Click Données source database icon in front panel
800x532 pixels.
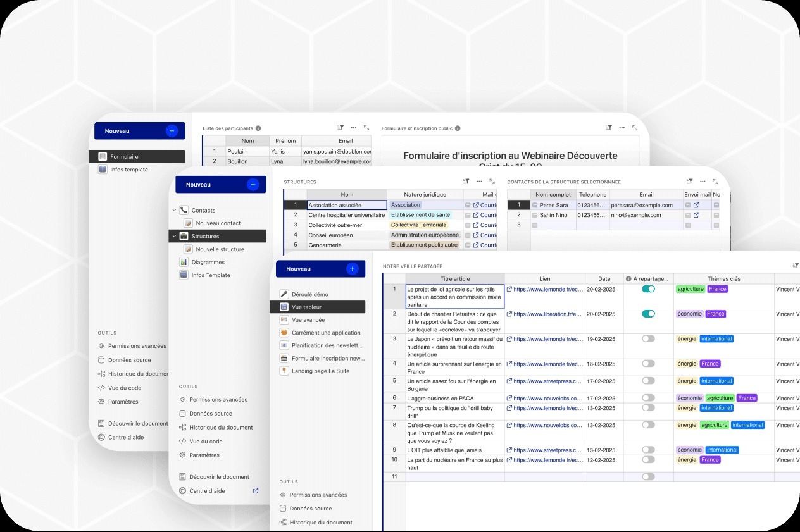(284, 509)
